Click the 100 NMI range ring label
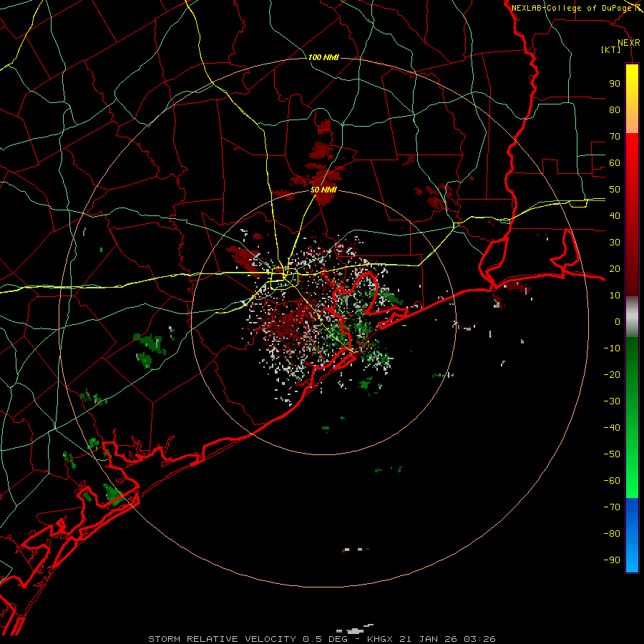644x644 pixels. pos(323,57)
